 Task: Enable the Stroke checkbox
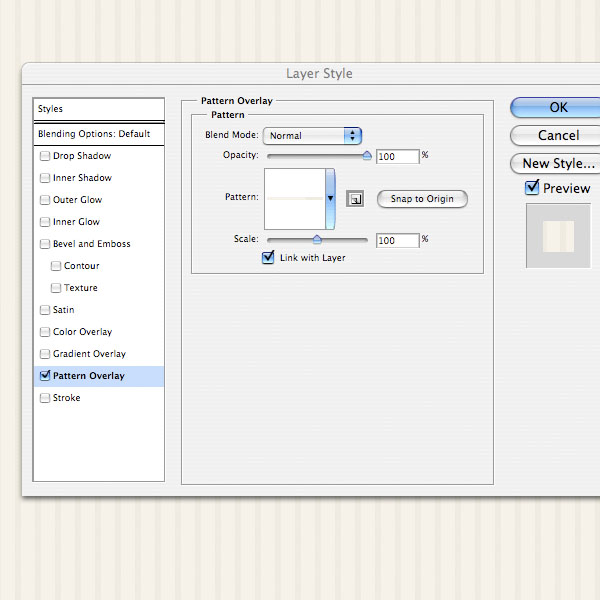[45, 398]
